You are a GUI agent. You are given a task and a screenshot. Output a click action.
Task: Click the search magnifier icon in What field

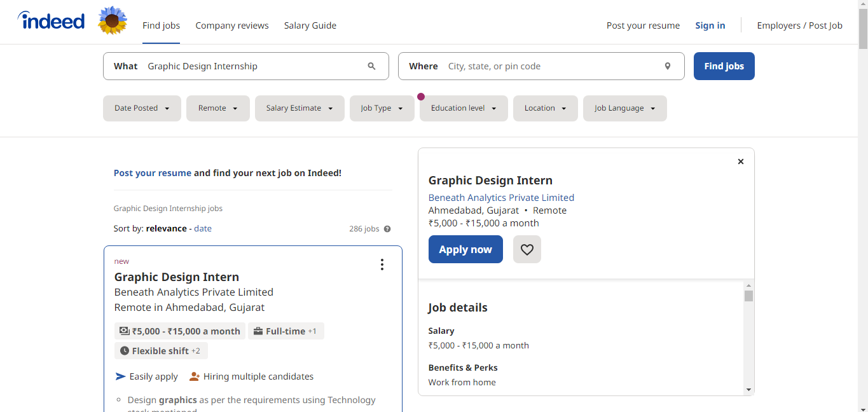click(372, 66)
